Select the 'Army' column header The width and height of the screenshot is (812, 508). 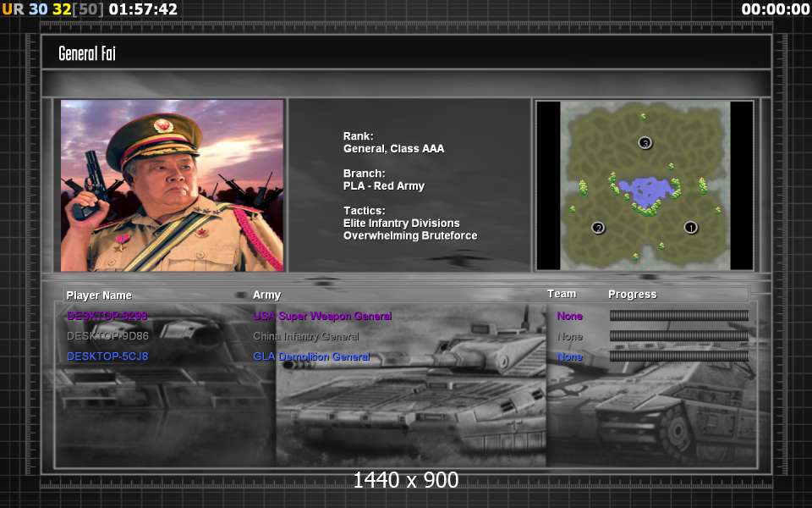click(266, 295)
